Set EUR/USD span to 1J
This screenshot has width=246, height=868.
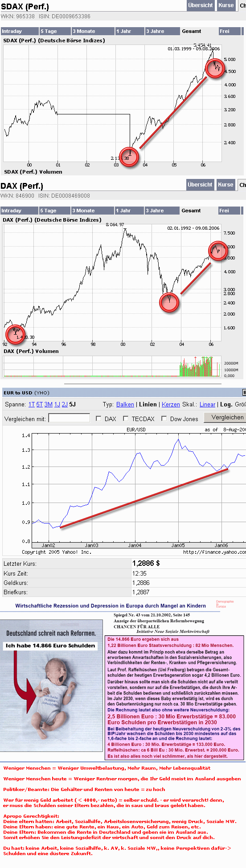tap(57, 405)
